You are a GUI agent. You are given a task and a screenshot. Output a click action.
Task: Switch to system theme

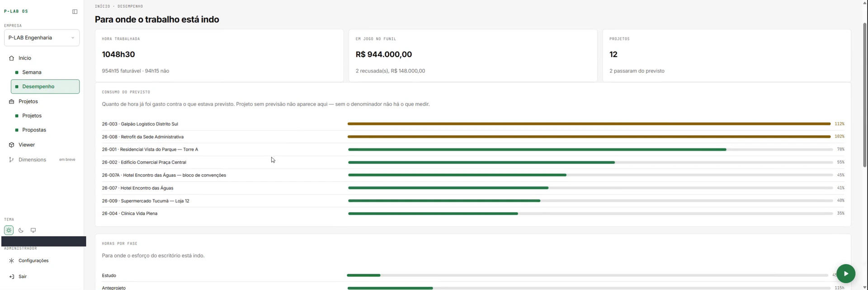[33, 230]
